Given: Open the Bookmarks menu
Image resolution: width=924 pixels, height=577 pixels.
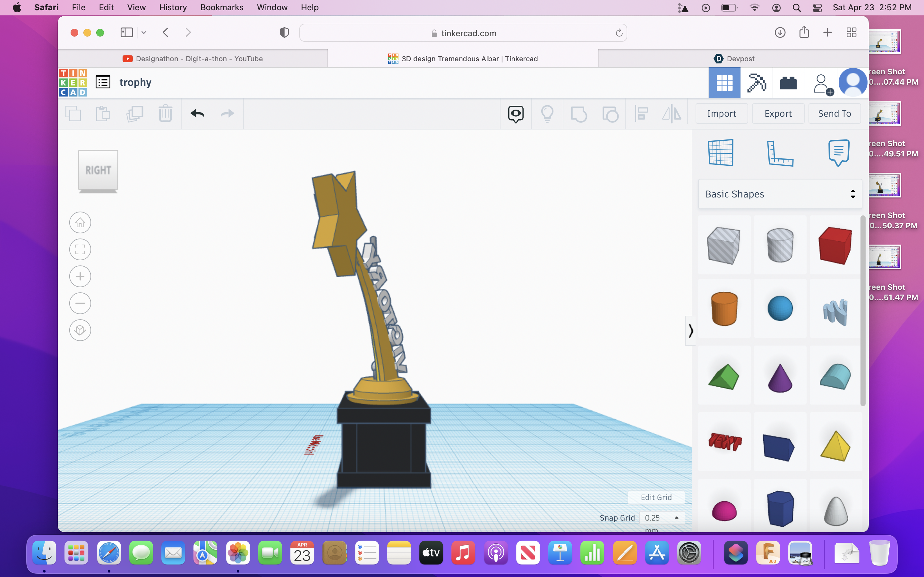Looking at the screenshot, I should (x=221, y=7).
